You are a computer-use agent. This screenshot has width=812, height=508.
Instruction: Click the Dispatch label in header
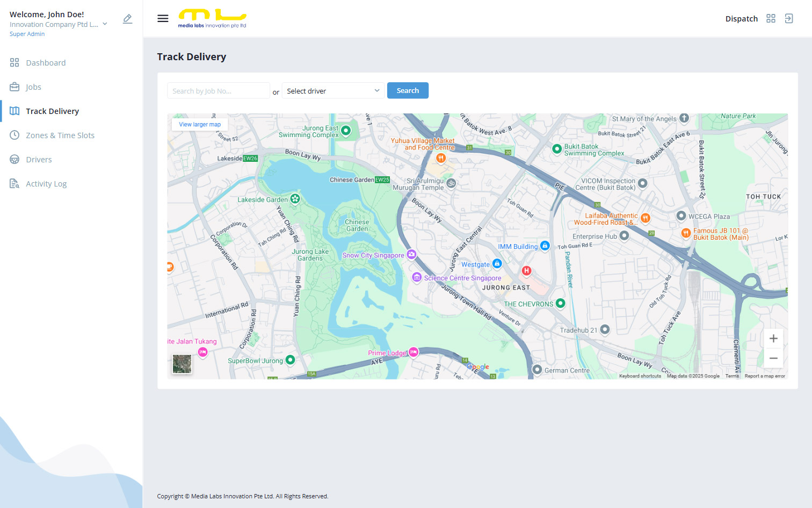742,19
